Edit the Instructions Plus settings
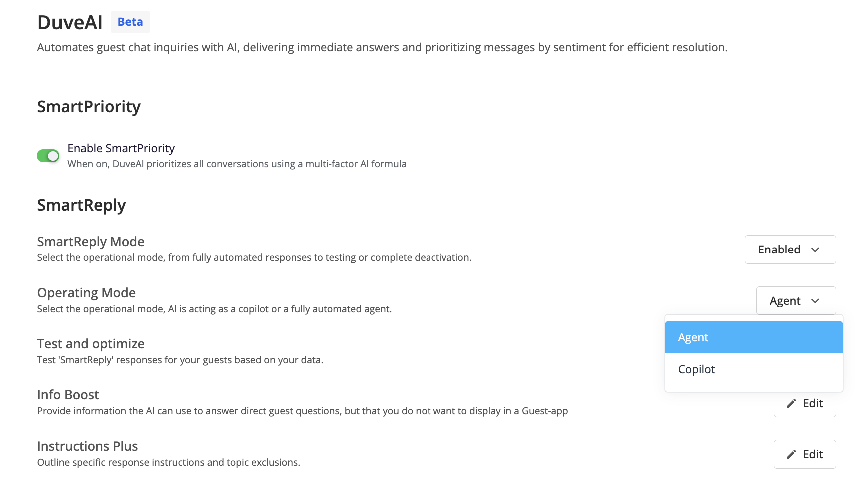The width and height of the screenshot is (858, 504). tap(805, 454)
